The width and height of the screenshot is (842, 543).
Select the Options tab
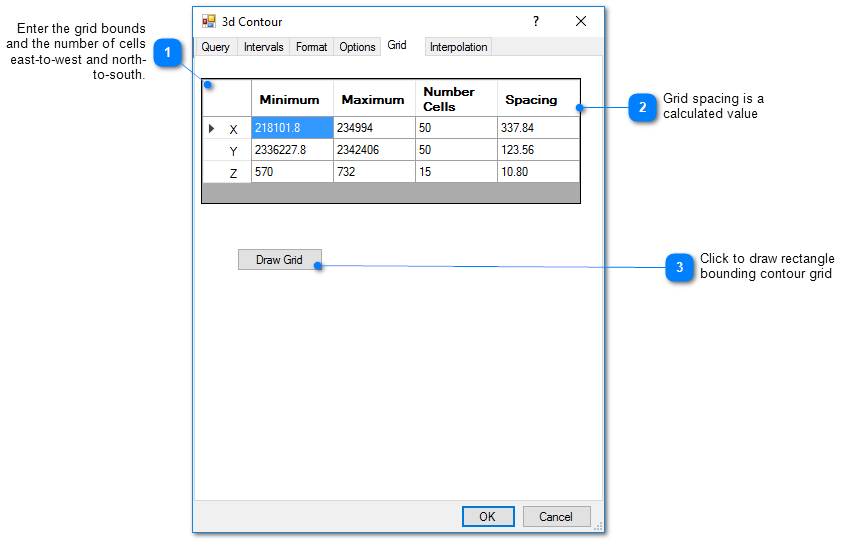point(357,47)
